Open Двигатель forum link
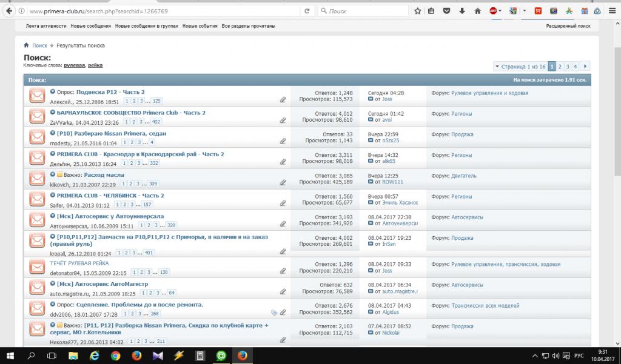621x364 pixels. (464, 176)
